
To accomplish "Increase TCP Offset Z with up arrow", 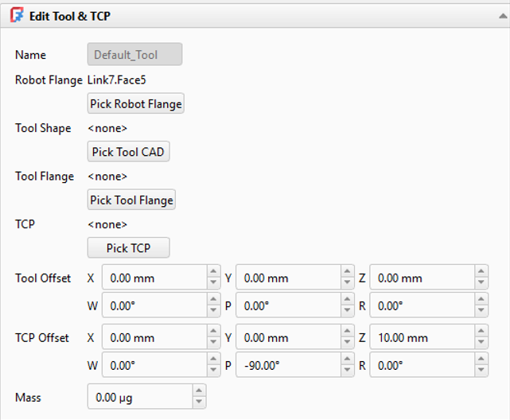I will pos(481,331).
